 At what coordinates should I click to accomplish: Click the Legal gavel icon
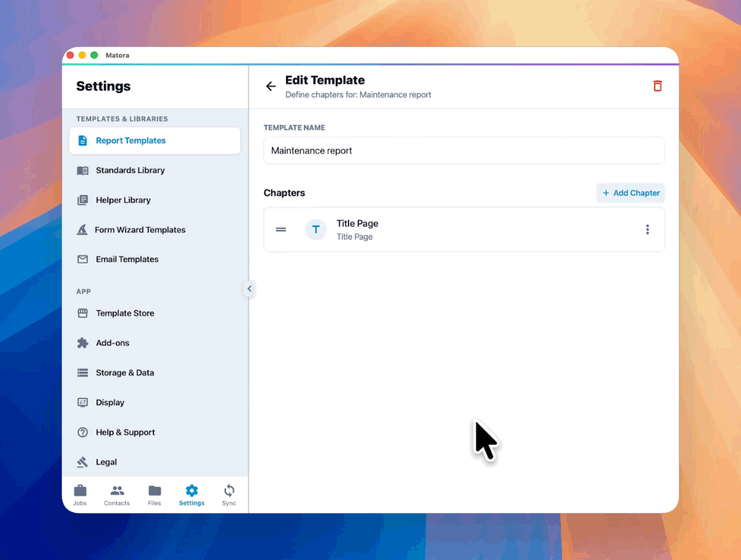click(x=82, y=461)
